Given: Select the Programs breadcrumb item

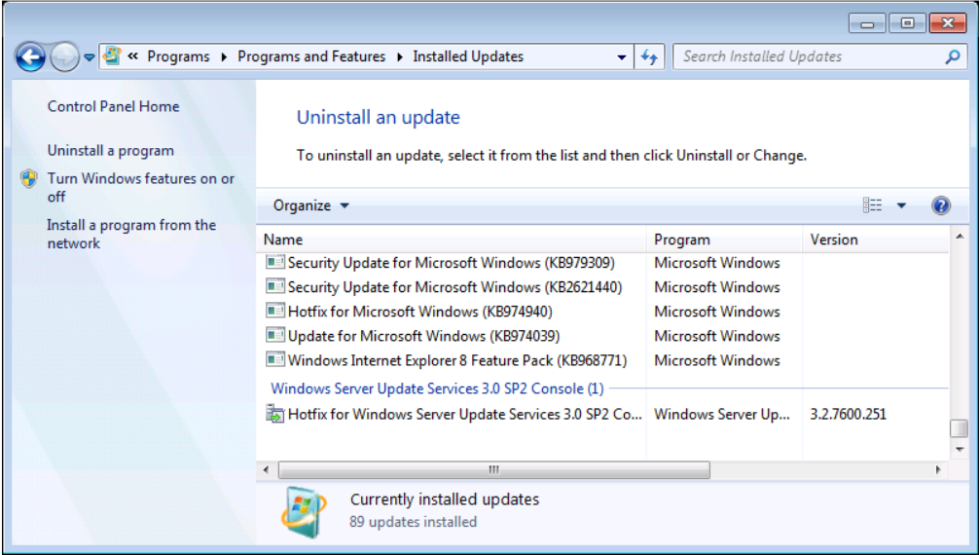Looking at the screenshot, I should pos(178,56).
